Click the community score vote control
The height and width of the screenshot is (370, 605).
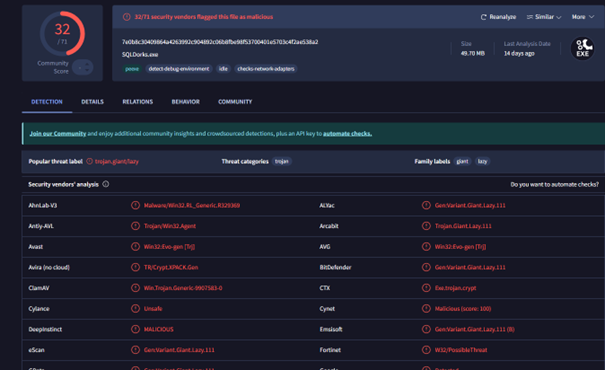(x=83, y=68)
